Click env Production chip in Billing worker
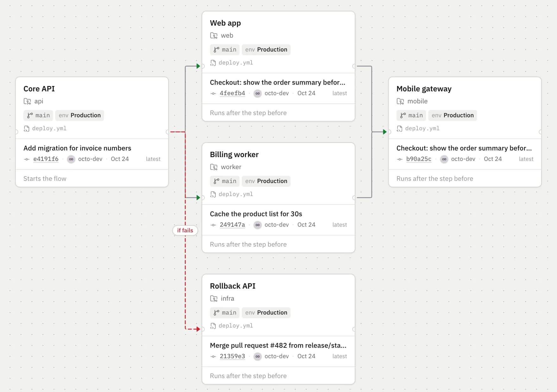This screenshot has width=557, height=392. pyautogui.click(x=266, y=181)
